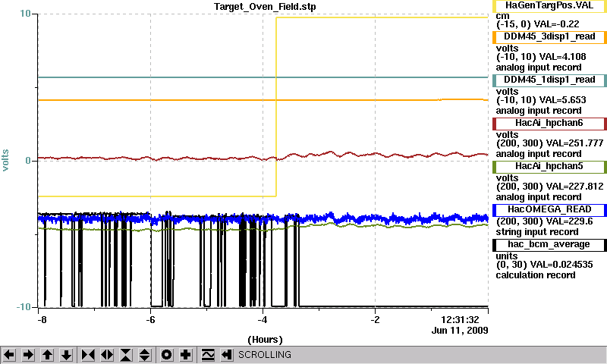Click the VAL=227.812 reading text
607x364 pixels.
pyautogui.click(x=574, y=187)
